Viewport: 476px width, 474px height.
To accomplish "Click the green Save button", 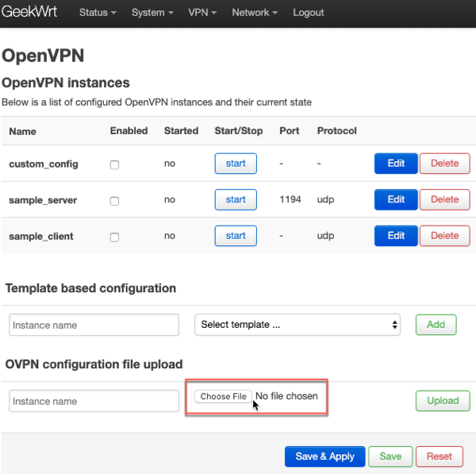I will tap(390, 457).
